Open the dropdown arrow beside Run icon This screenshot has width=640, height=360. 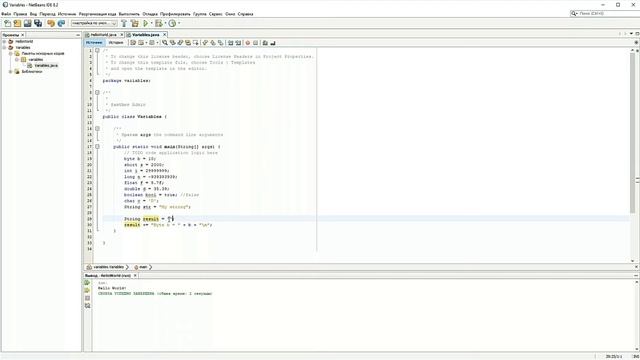(x=151, y=23)
